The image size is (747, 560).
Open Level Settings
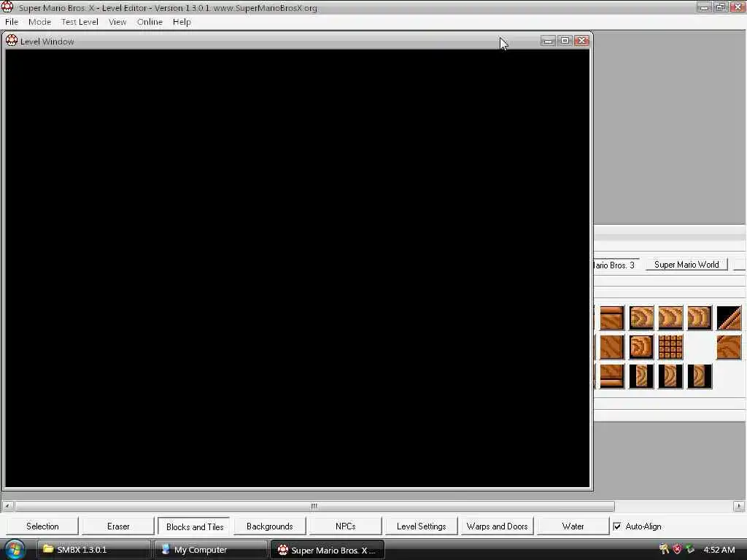421,526
